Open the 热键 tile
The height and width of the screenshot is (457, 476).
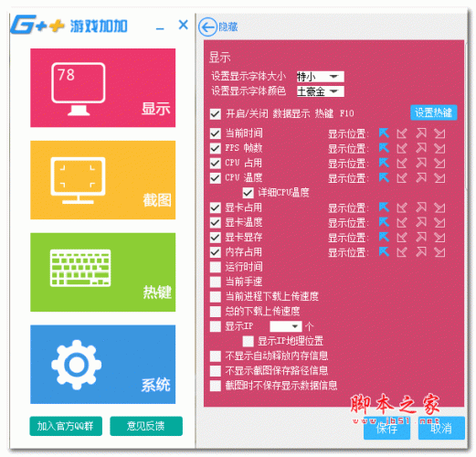pyautogui.click(x=102, y=272)
